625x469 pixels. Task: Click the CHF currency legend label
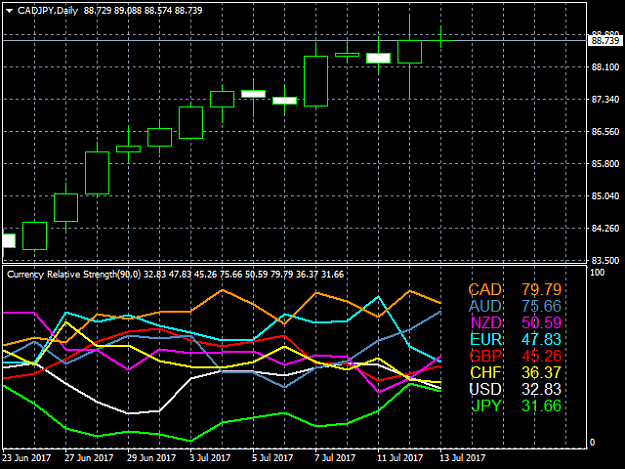tap(485, 373)
